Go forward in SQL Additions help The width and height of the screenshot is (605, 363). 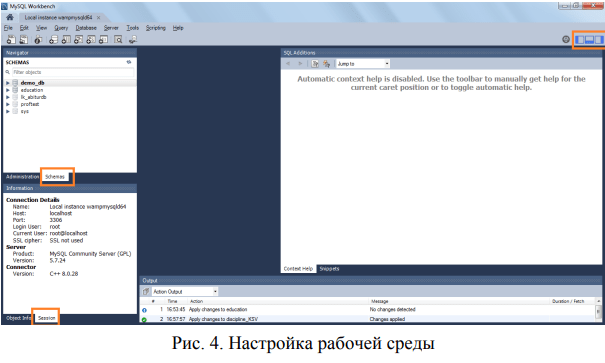(300, 64)
